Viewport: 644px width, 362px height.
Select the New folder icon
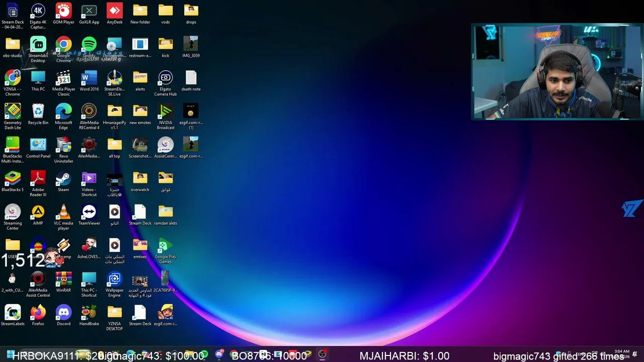point(140,14)
